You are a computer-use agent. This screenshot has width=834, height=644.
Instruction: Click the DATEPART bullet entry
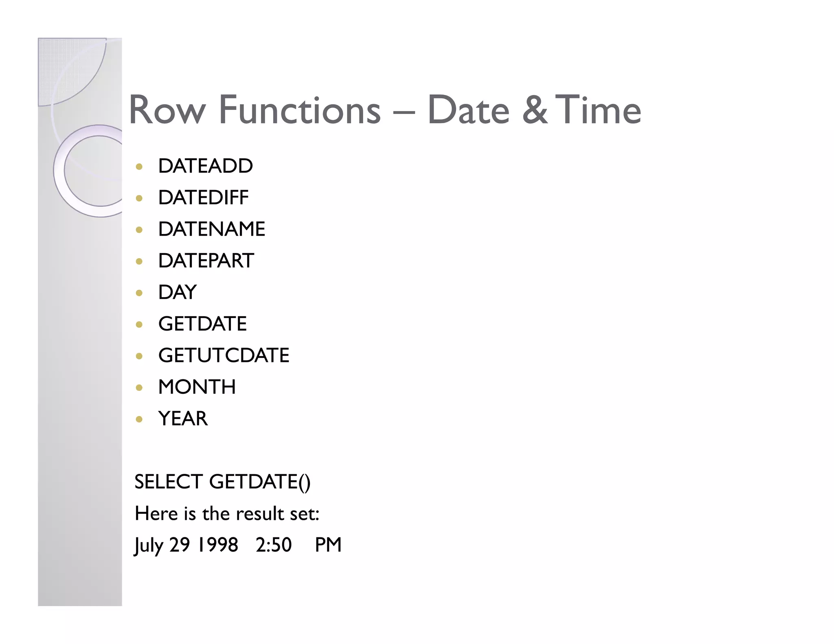click(206, 261)
